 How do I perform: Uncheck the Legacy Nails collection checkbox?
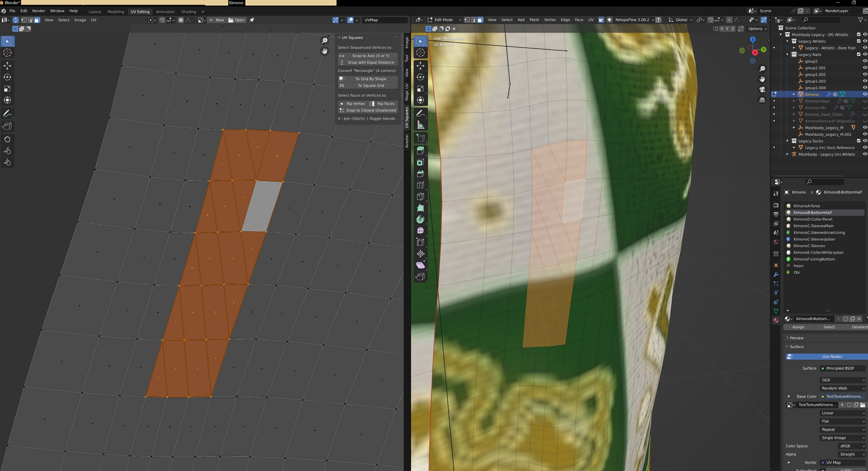pyautogui.click(x=858, y=54)
